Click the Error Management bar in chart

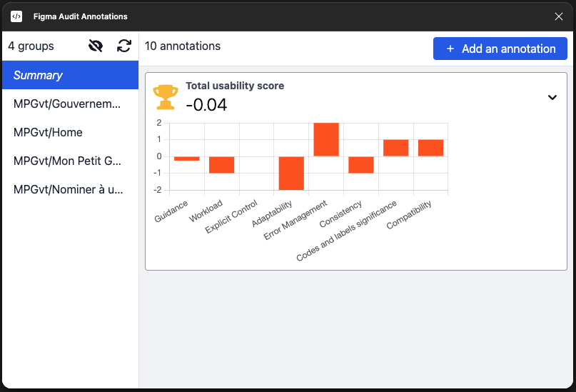pos(326,140)
